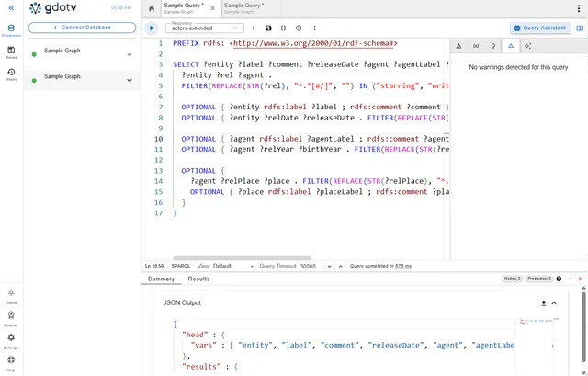Open the Query Assistant
Viewport: 588px width, 376px height.
click(540, 28)
